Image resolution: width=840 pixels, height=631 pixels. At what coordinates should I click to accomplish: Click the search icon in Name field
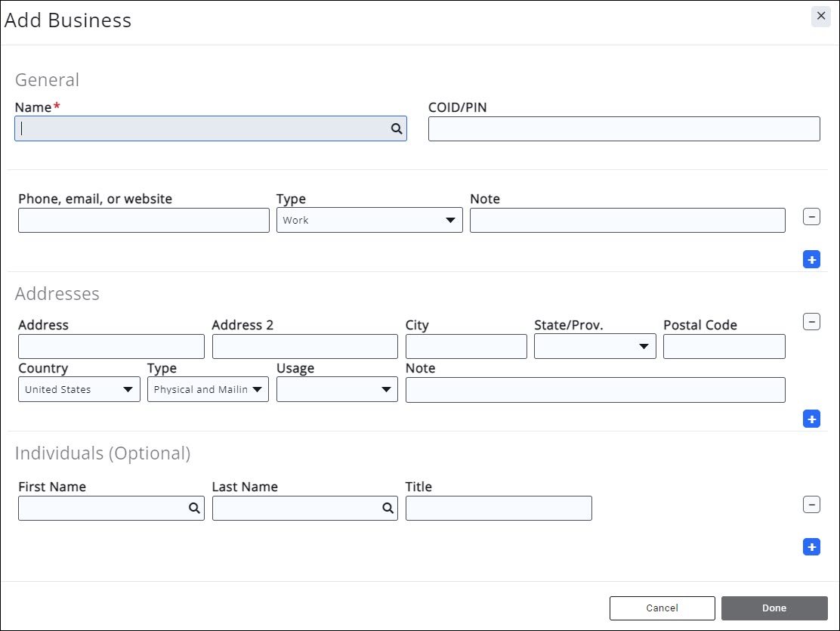[396, 129]
